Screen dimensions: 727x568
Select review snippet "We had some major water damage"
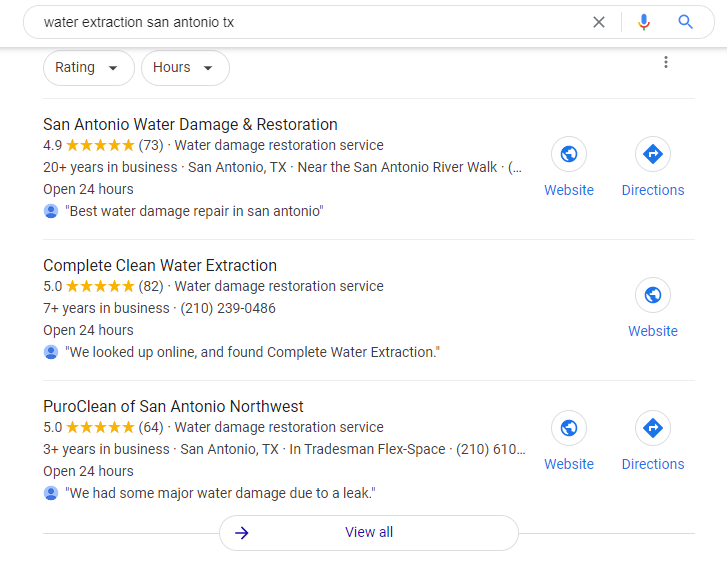[219, 493]
